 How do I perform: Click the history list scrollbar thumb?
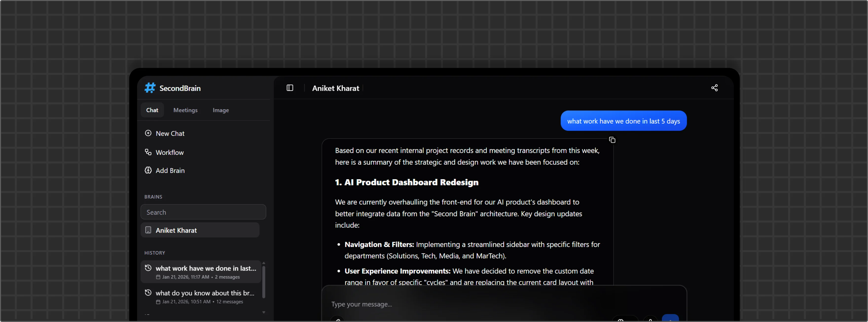tap(264, 282)
